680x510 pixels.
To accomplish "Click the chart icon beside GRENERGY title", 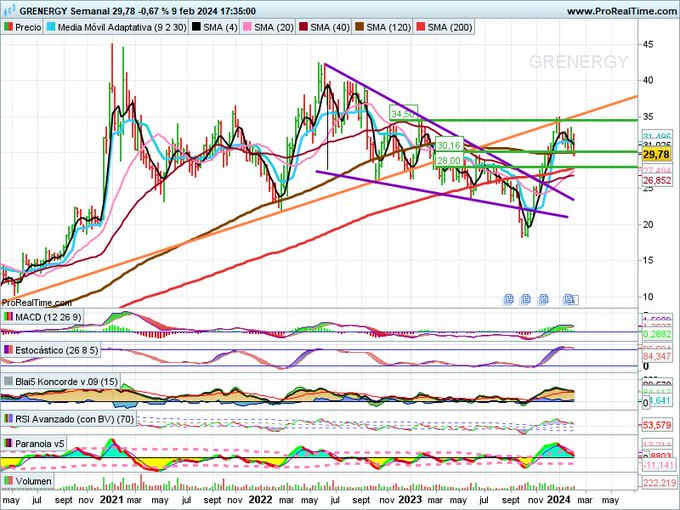I will (x=9, y=10).
